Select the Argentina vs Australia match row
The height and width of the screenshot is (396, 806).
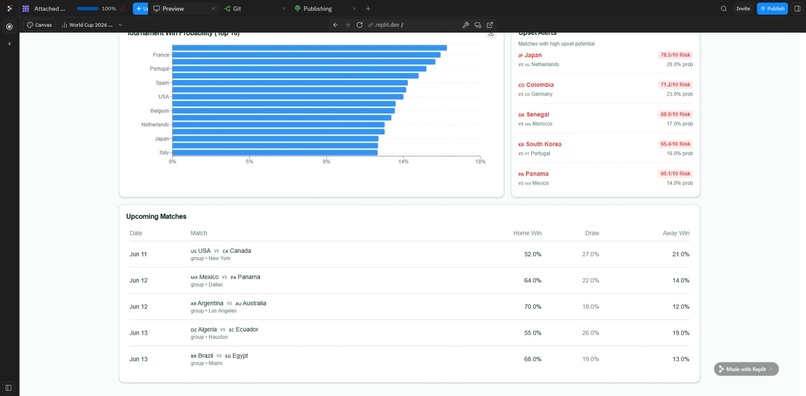[x=409, y=307]
